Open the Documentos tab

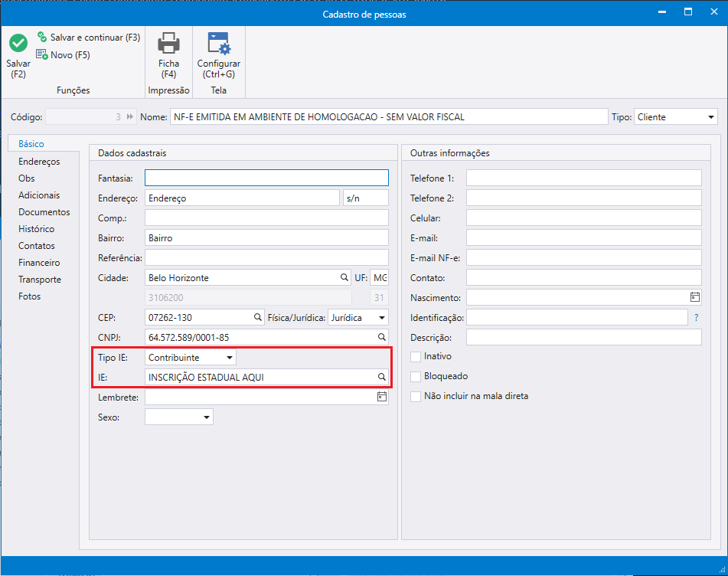44,212
